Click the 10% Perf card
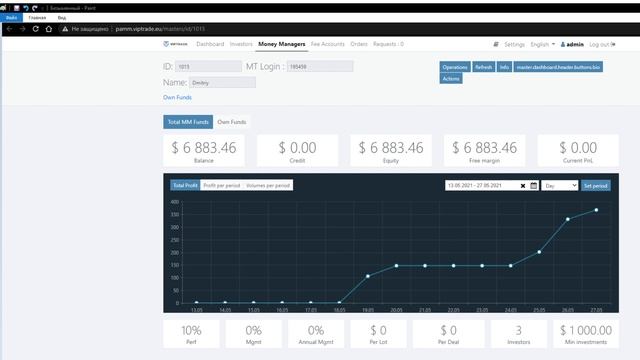The height and width of the screenshot is (360, 640). coord(191,334)
